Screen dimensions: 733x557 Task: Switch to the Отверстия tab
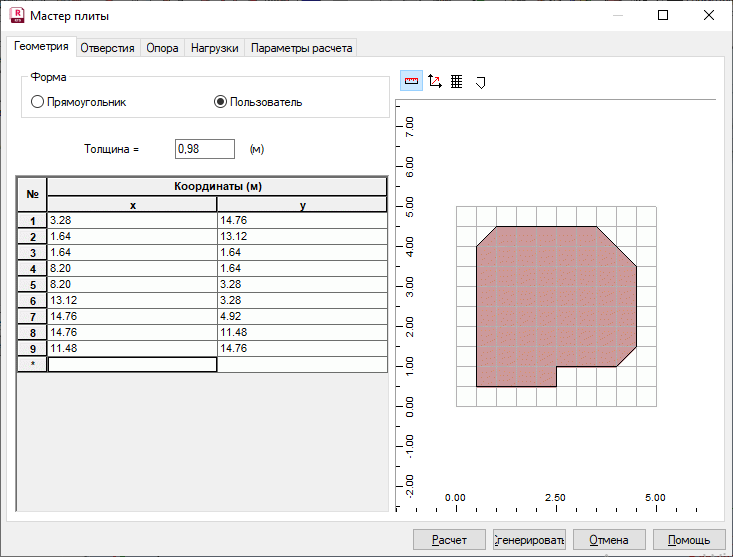click(x=107, y=48)
